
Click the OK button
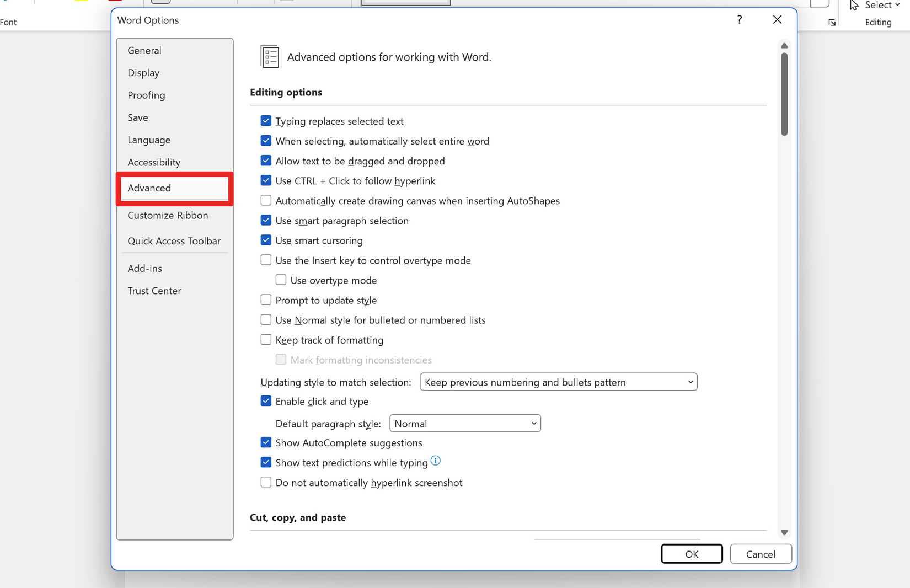(x=692, y=554)
